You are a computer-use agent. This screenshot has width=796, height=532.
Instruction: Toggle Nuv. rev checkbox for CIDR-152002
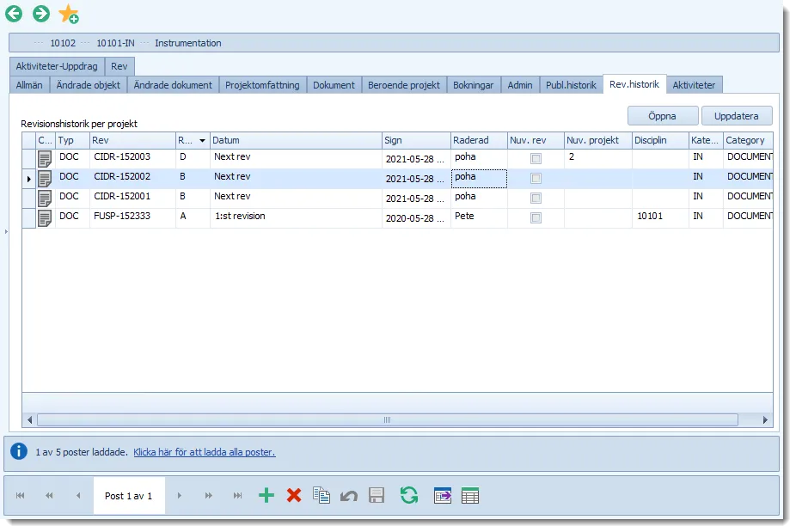pos(536,178)
